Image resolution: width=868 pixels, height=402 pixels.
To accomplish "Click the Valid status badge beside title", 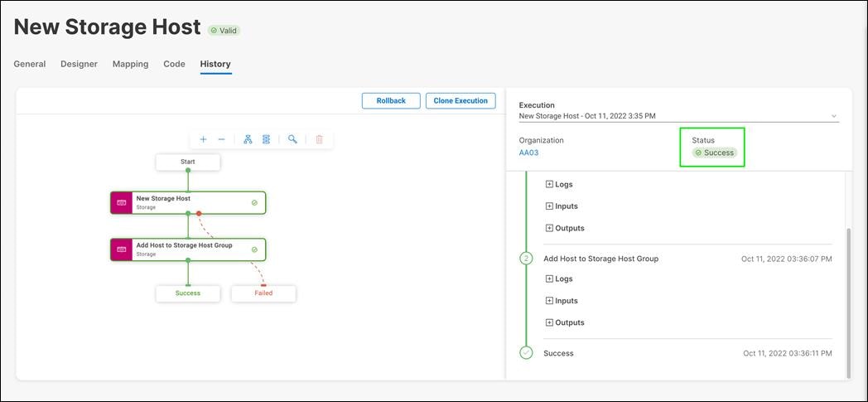I will [x=224, y=31].
